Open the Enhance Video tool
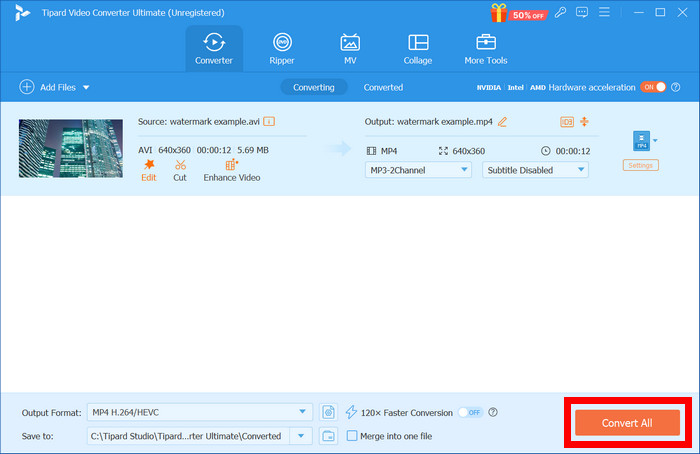Viewport: 700px width, 454px height. coord(232,171)
